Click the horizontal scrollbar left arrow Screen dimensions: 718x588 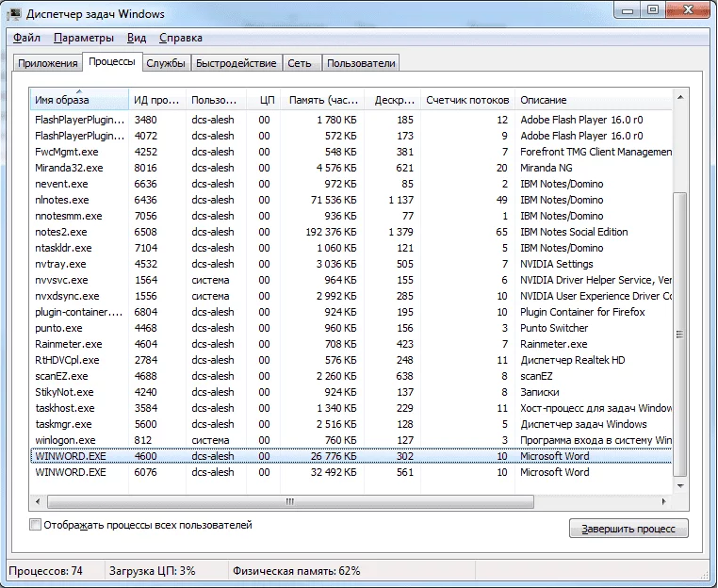(36, 501)
